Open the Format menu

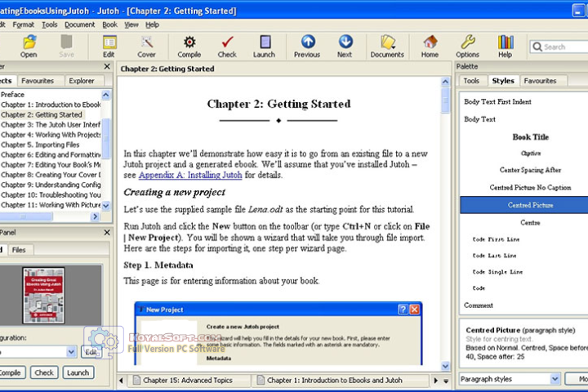[x=24, y=24]
